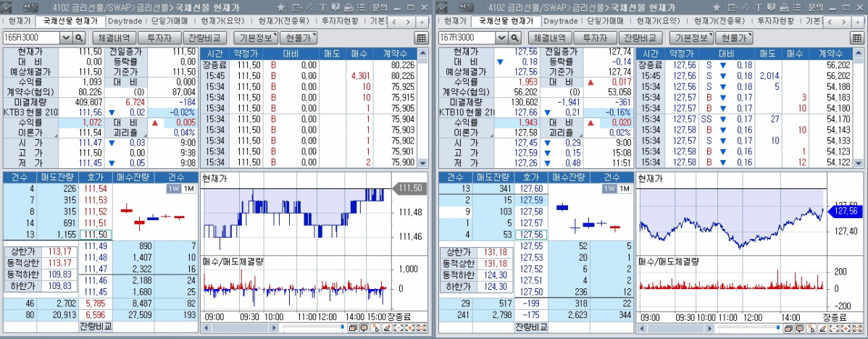Viewport: 868px width, 339px height.
Task: Print the left window via printer icon
Action: click(x=349, y=7)
